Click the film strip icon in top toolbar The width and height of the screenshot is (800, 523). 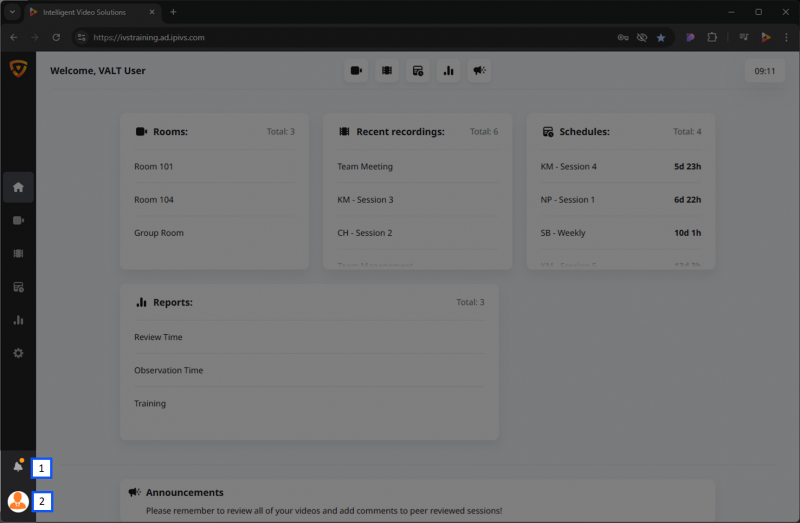click(x=387, y=70)
